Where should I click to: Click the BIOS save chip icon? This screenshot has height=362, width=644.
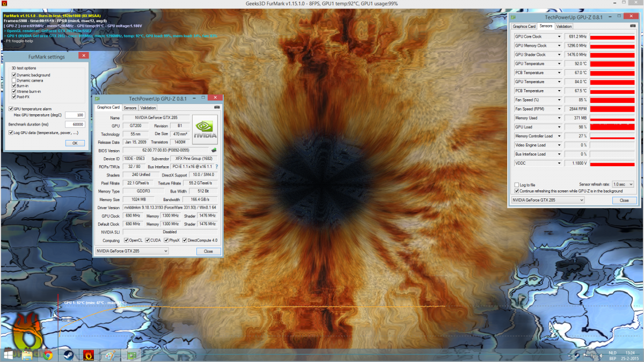(x=214, y=150)
